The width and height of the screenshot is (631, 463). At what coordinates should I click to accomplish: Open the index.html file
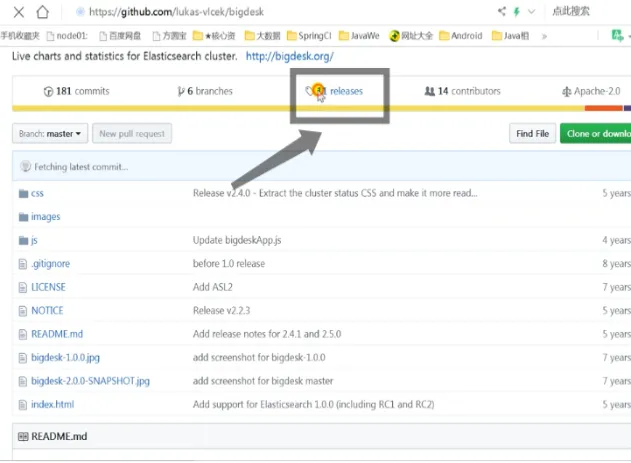click(52, 404)
